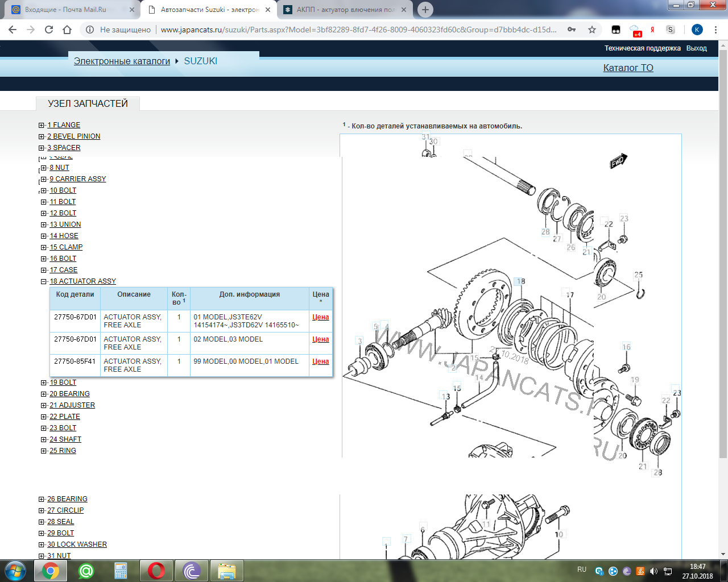
Task: Collapse the 18 ACTUATOR ASSY node
Action: 44,281
